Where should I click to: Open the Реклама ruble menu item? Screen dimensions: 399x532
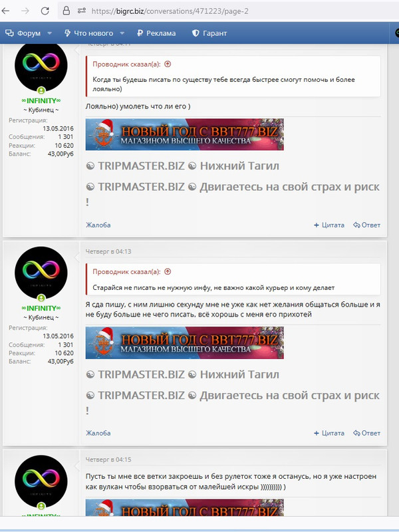(x=156, y=33)
